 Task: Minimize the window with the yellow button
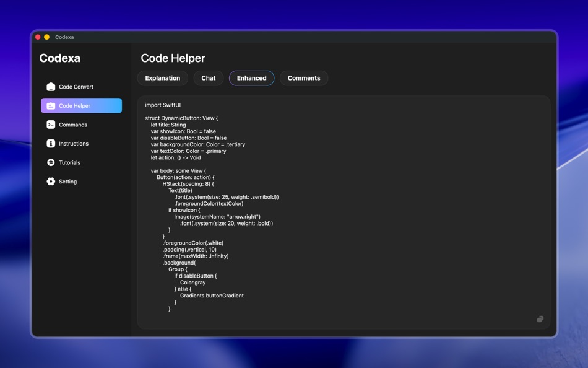(x=46, y=37)
